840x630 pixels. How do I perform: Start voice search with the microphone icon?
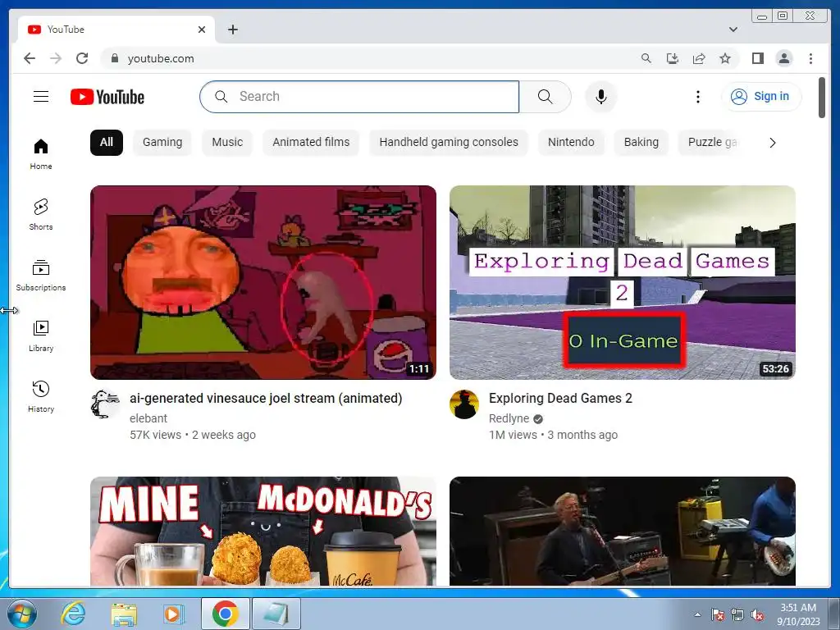601,97
